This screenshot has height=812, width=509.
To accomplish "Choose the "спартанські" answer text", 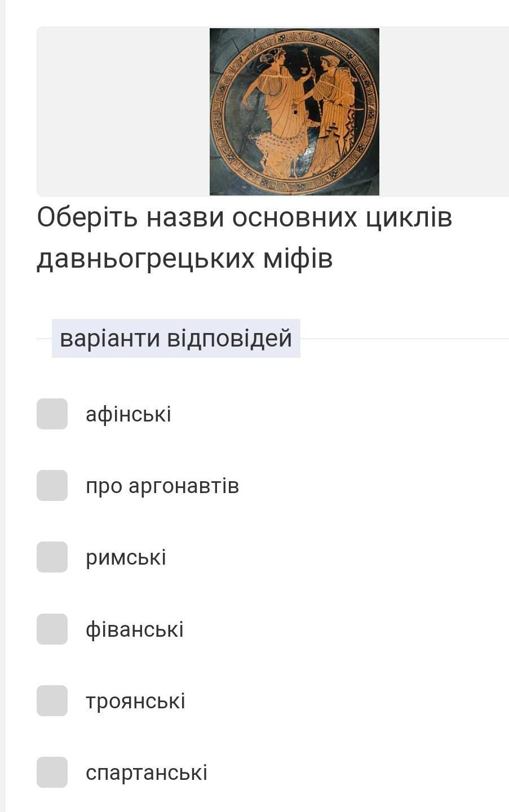I will point(147,773).
